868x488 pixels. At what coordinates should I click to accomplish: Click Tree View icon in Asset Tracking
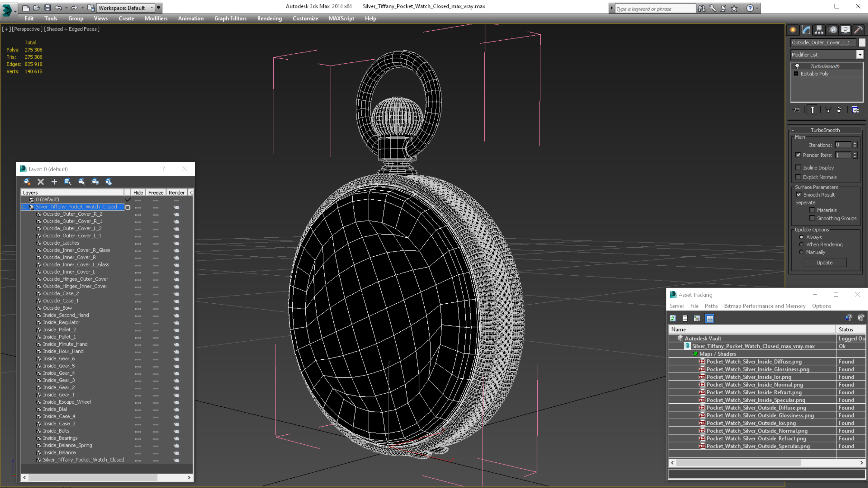[697, 318]
